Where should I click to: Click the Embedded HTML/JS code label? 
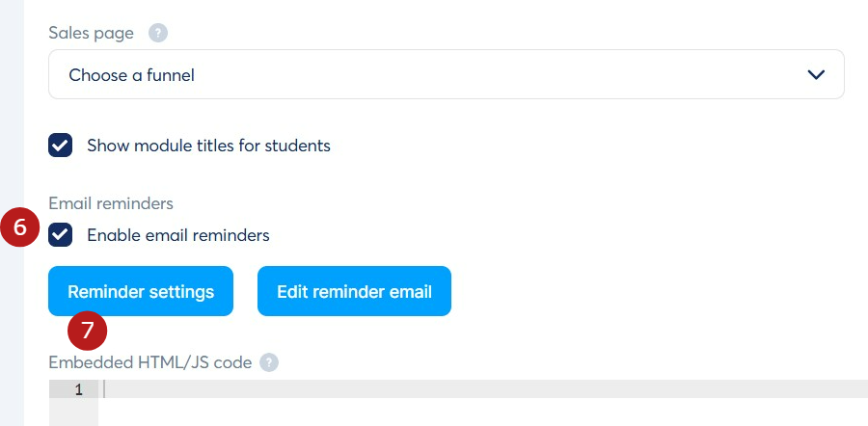(149, 362)
